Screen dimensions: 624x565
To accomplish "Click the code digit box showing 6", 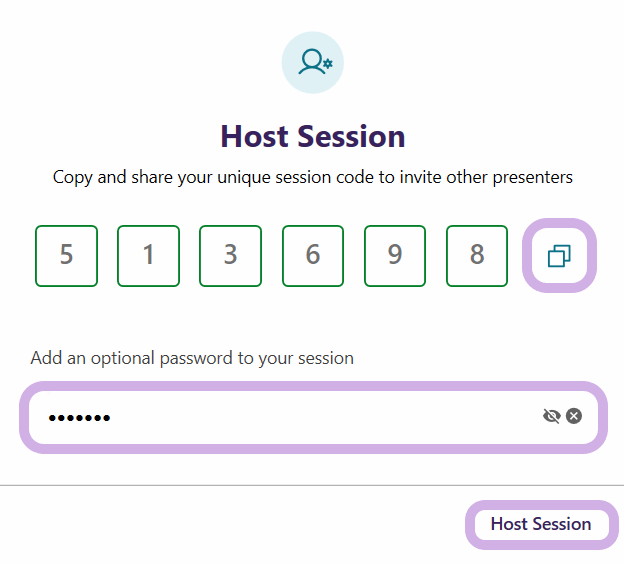I will (x=313, y=256).
